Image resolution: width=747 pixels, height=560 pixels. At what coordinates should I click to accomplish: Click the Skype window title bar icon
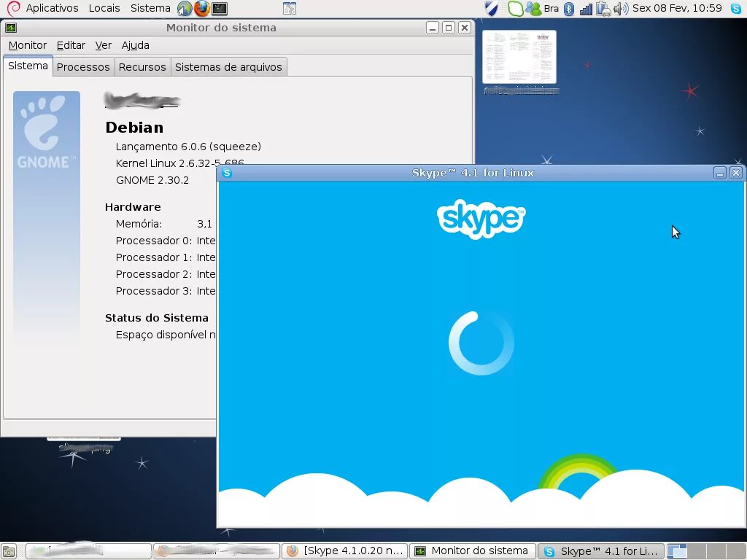click(227, 173)
